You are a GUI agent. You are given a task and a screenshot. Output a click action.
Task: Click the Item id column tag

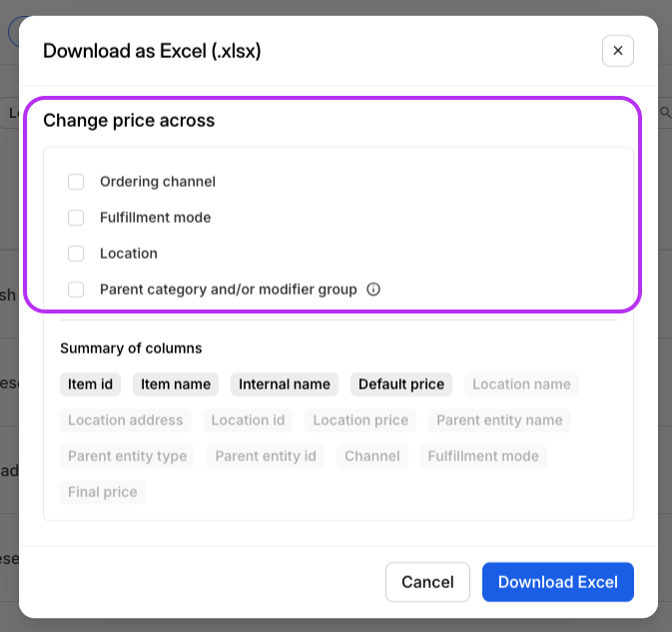[92, 384]
